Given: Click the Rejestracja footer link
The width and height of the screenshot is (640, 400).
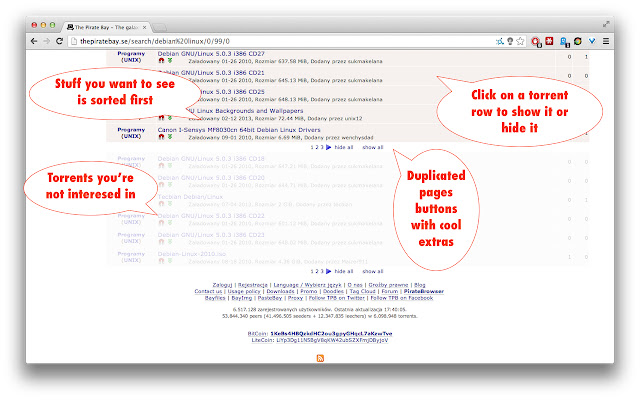Looking at the screenshot, I should click(x=253, y=285).
